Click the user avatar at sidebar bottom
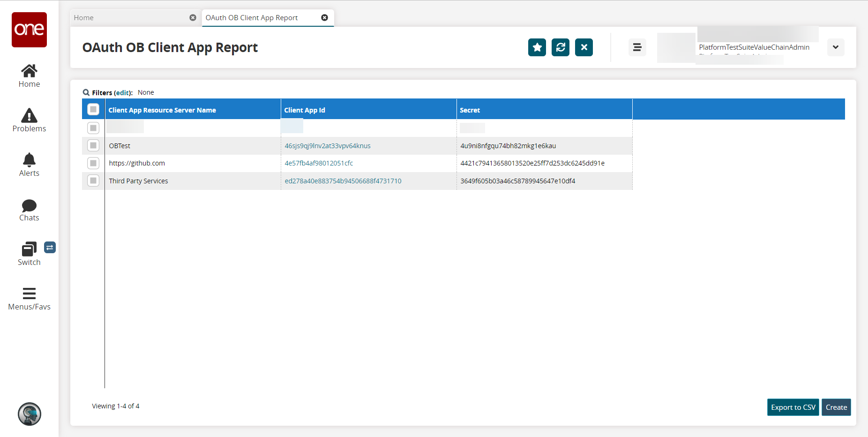 (30, 414)
